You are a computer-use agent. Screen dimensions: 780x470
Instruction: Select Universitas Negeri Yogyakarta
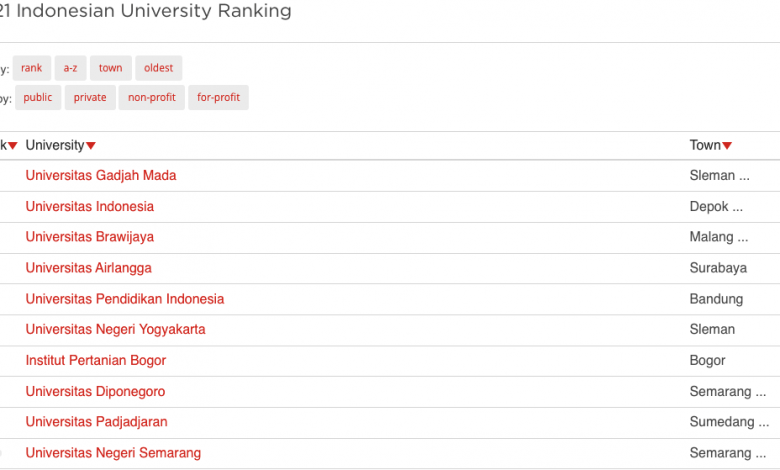click(115, 329)
